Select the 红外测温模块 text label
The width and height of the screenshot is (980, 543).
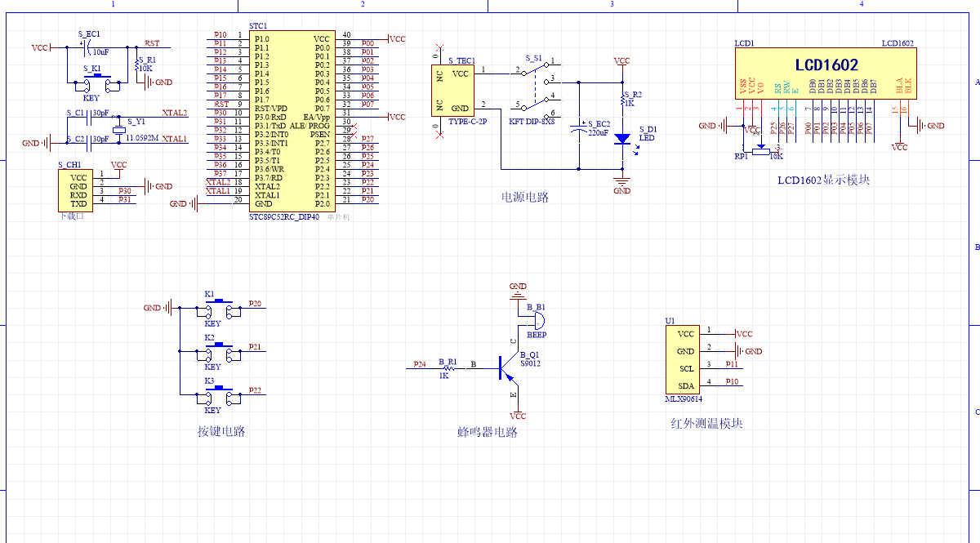coord(706,424)
